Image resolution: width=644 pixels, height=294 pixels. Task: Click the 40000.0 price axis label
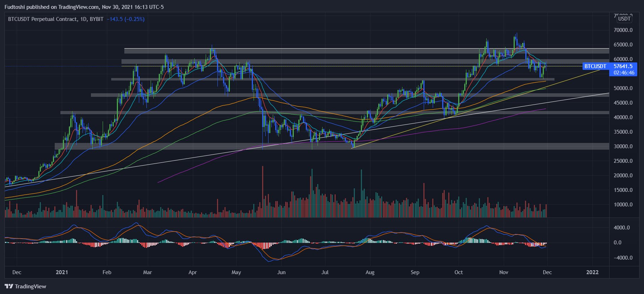tap(623, 117)
